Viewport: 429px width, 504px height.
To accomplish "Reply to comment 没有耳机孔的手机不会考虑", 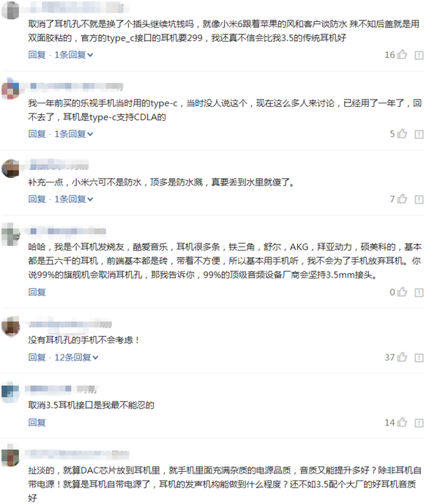I will click(37, 357).
